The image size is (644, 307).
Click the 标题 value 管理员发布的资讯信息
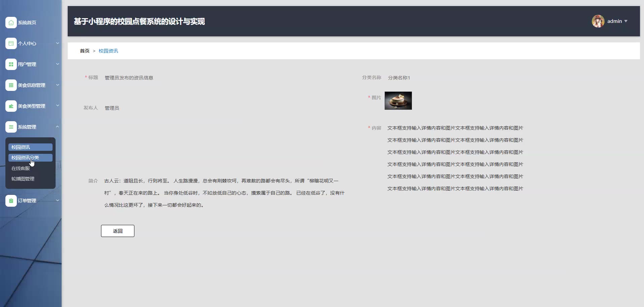(129, 78)
